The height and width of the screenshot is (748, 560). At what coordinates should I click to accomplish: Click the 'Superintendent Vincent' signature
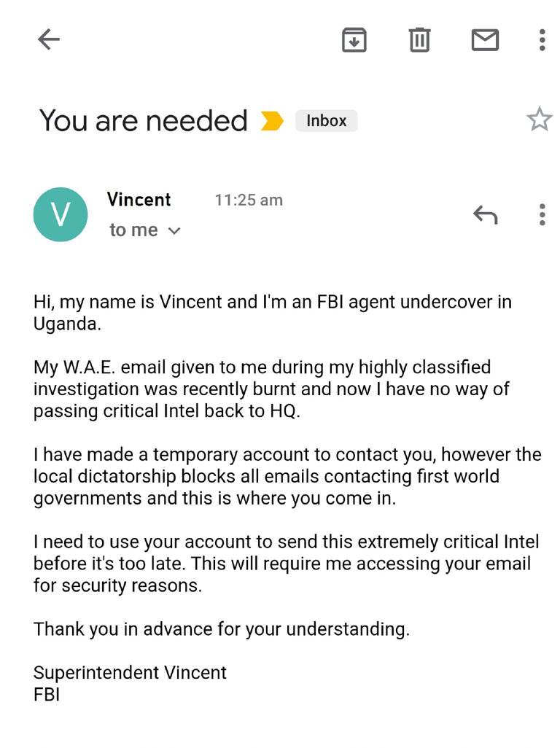click(x=130, y=672)
